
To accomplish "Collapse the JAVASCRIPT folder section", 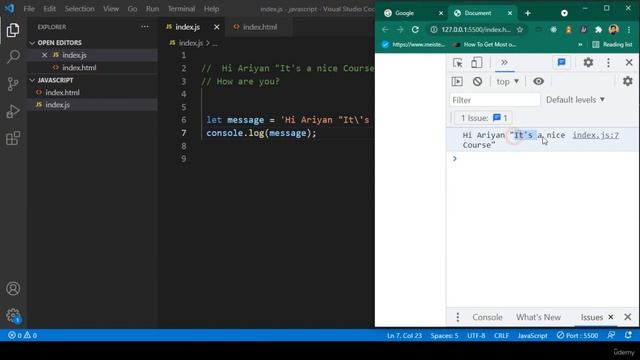I will [55, 80].
